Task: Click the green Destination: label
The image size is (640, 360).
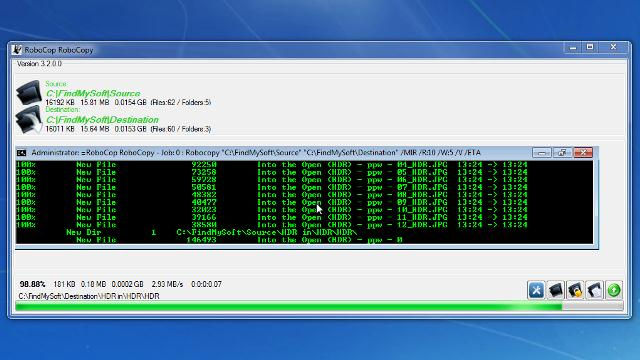Action: (x=62, y=110)
